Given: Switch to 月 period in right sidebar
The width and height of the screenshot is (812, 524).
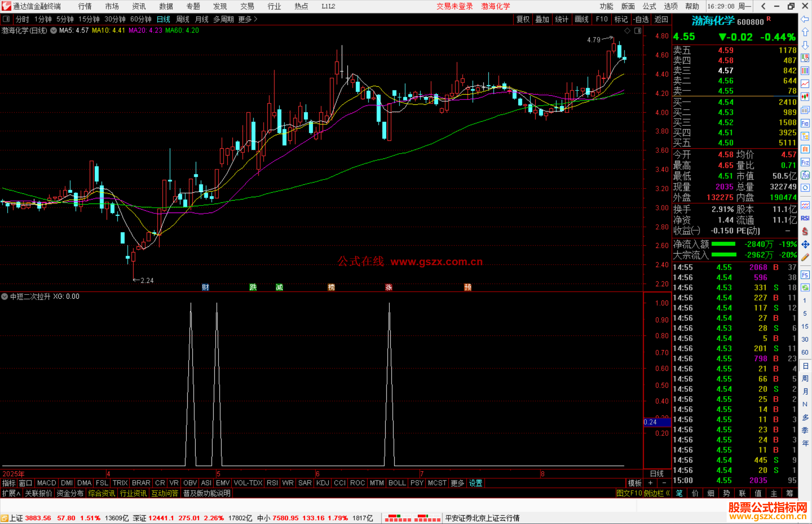Looking at the screenshot, I should point(805,391).
